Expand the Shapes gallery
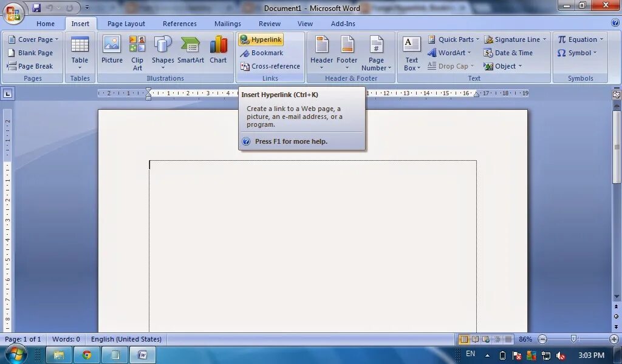622x364 pixels. click(x=163, y=53)
